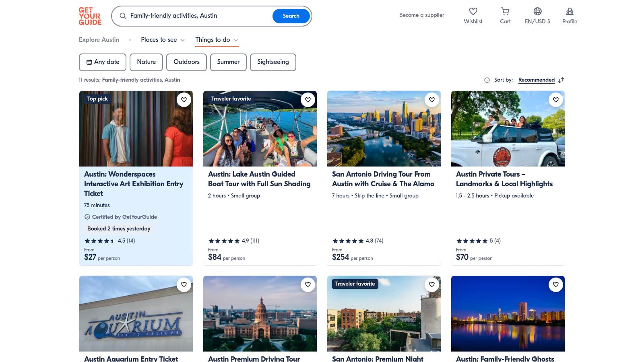644x362 pixels.
Task: Click the sort info icon beside Sort by
Action: [x=487, y=80]
